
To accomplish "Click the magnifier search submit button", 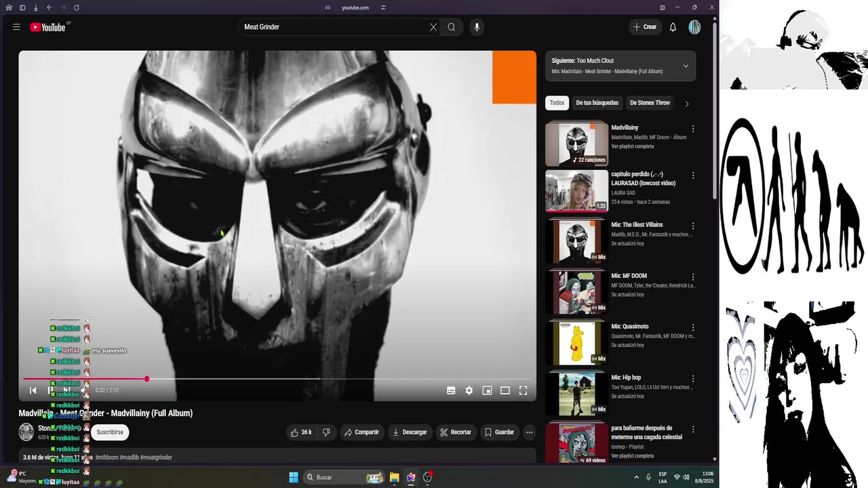I will (x=452, y=27).
